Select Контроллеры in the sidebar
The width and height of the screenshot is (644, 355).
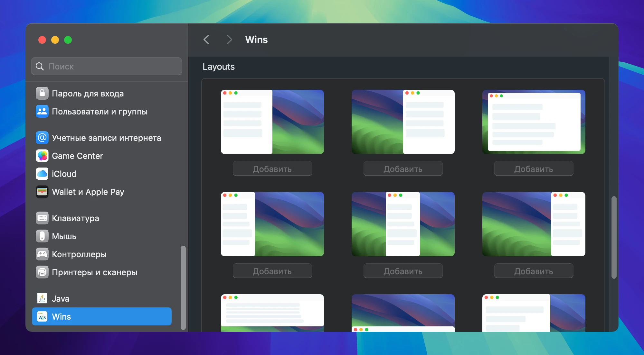click(x=79, y=254)
